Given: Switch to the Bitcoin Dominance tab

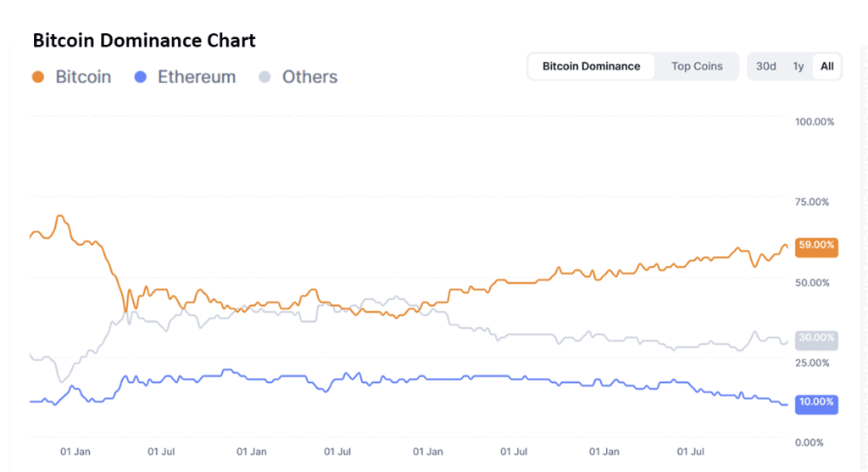Looking at the screenshot, I should [x=592, y=66].
